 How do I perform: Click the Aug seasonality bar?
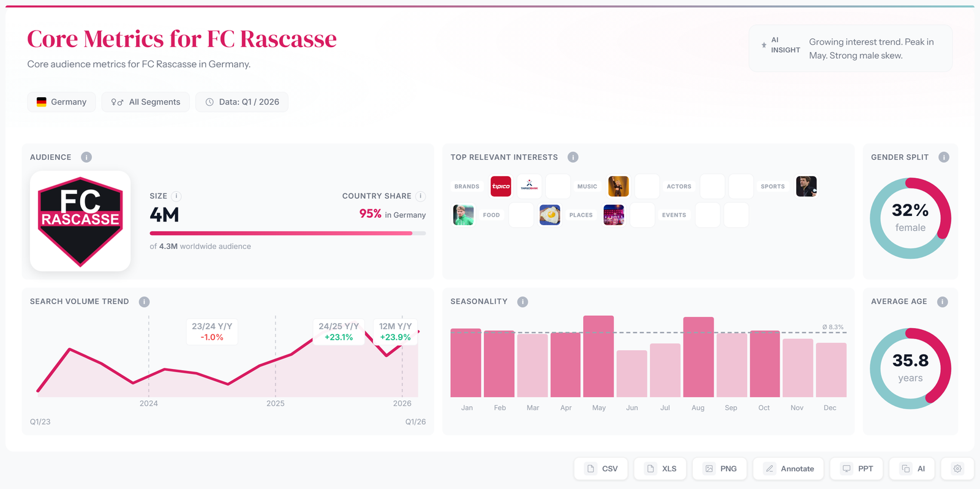[x=698, y=357]
